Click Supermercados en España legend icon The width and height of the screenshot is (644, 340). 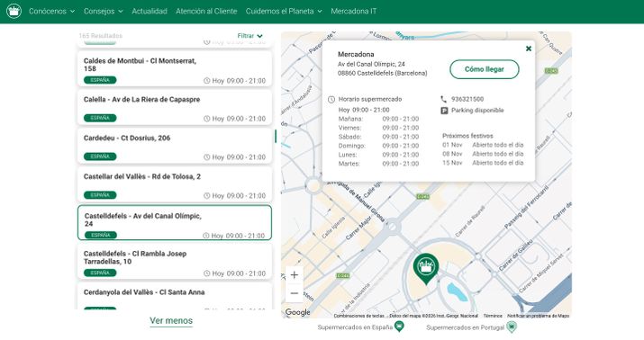pos(399,327)
